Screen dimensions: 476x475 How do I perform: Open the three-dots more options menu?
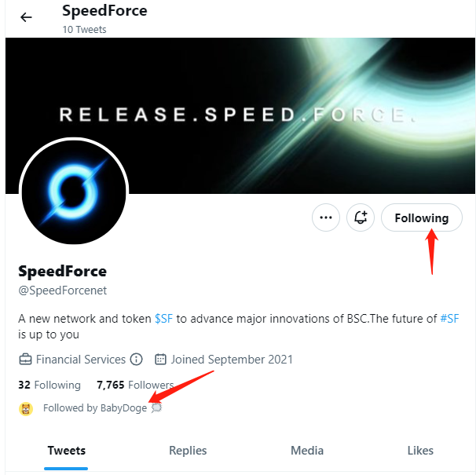coord(326,217)
